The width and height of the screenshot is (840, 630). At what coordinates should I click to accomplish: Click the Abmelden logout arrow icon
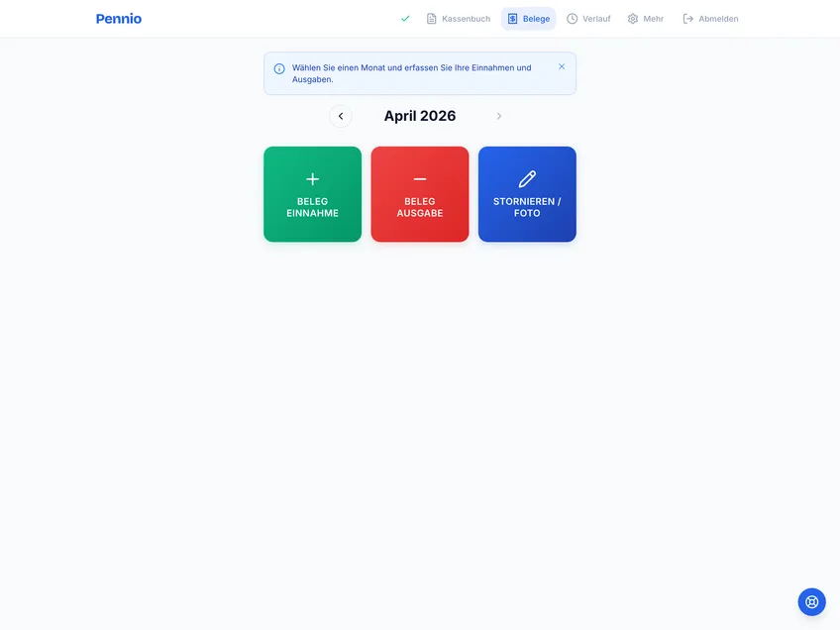(x=688, y=19)
